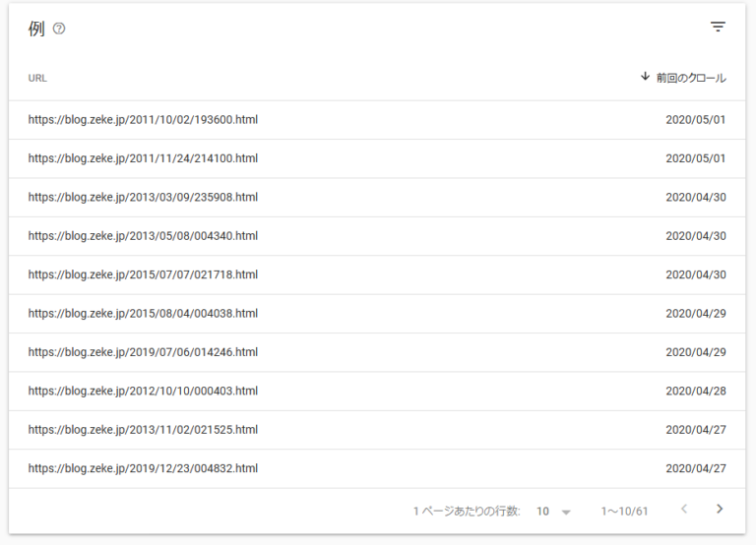Viewport: 756px width, 545px height.
Task: Select the row for 2015/07/07/021718.html
Action: pyautogui.click(x=143, y=274)
